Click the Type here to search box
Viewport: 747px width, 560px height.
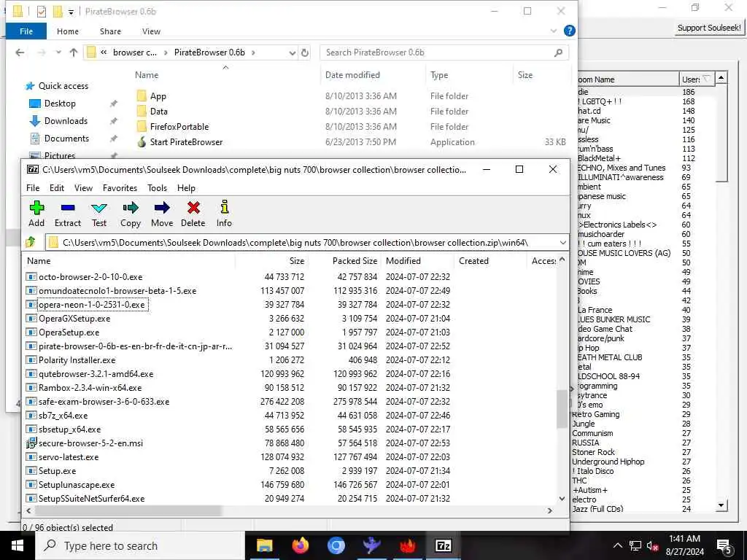point(141,545)
